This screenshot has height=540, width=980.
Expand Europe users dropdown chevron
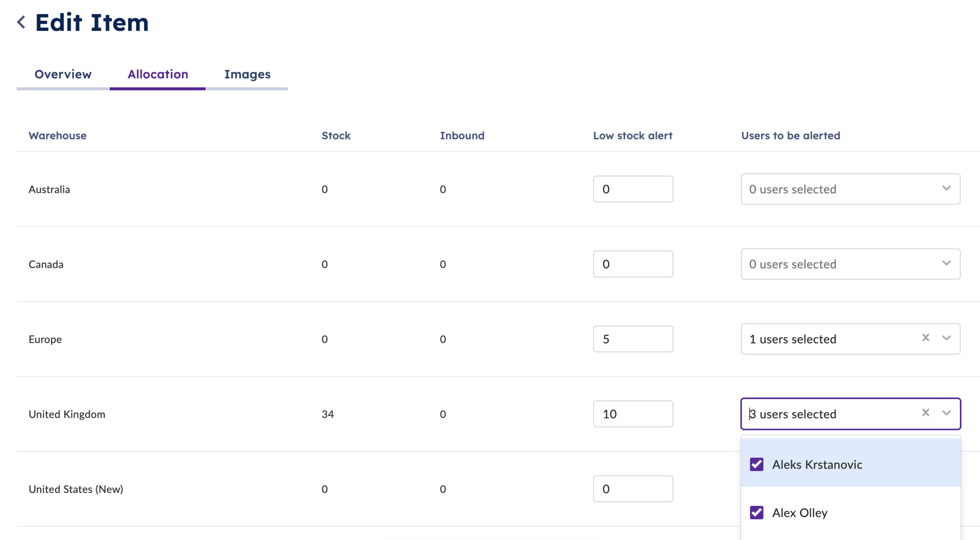point(947,338)
